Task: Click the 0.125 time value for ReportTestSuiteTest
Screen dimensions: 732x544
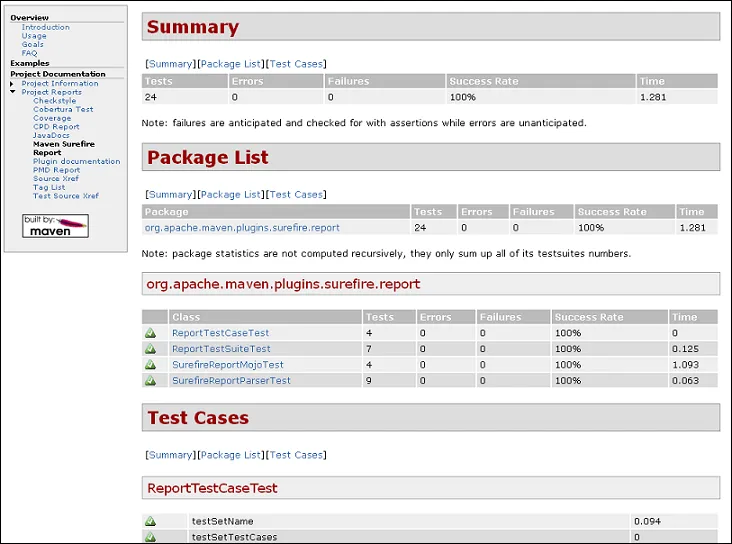Action: coord(685,349)
